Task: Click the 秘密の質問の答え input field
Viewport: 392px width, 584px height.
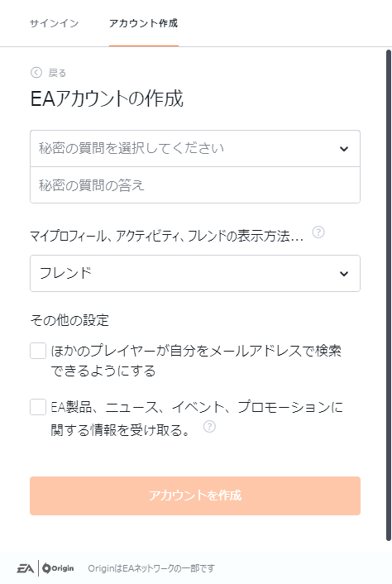Action: pos(195,185)
